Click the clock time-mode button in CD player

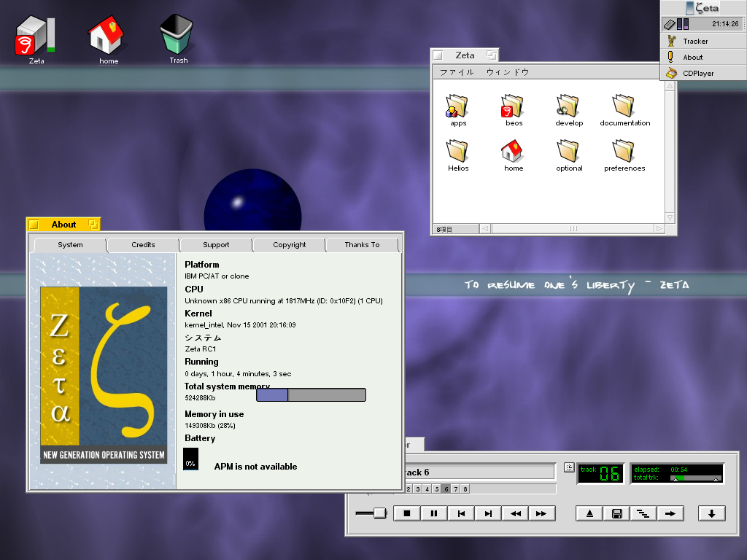point(569,467)
